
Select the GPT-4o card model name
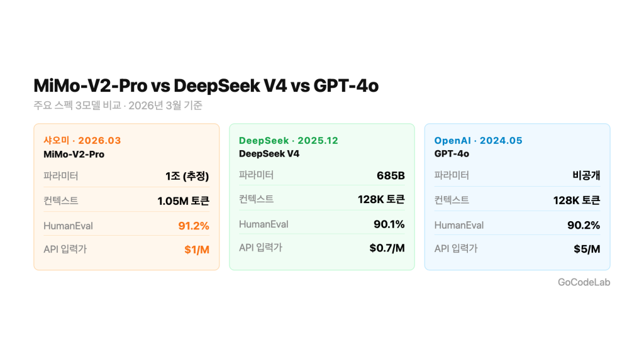click(x=452, y=153)
